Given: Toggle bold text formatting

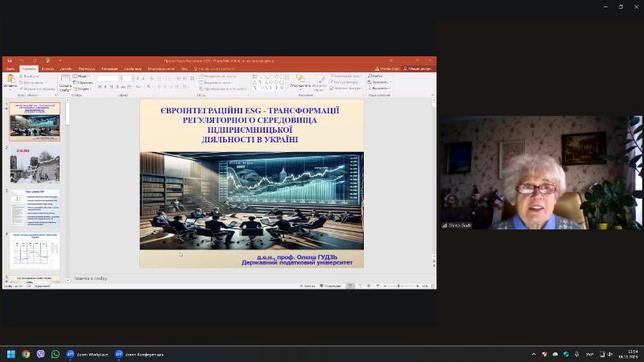Looking at the screenshot, I should [100, 88].
